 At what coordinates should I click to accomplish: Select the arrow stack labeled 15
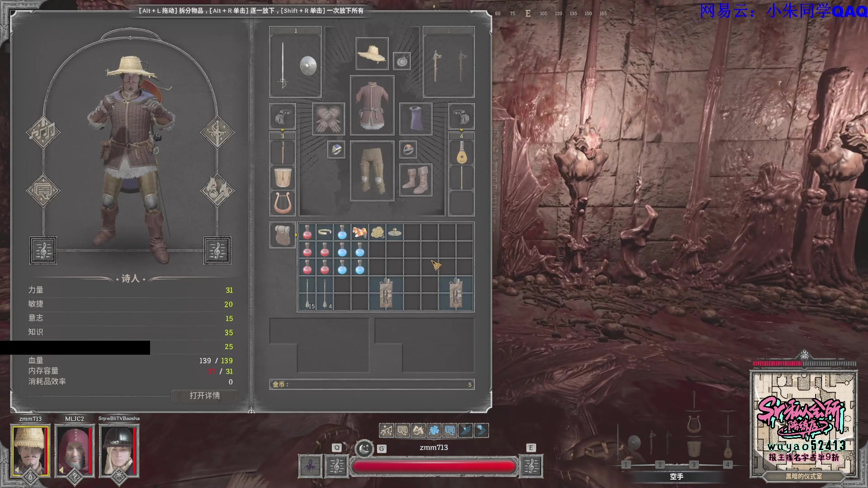307,294
